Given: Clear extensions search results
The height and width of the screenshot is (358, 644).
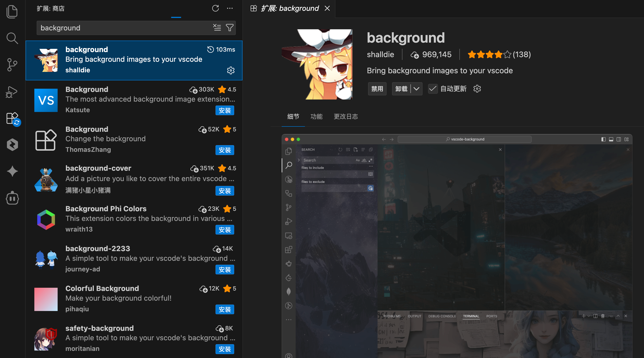Looking at the screenshot, I should [x=217, y=27].
